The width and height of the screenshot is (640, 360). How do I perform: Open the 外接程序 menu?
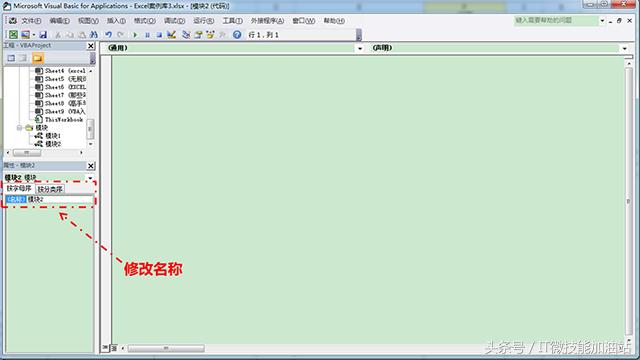[267, 20]
